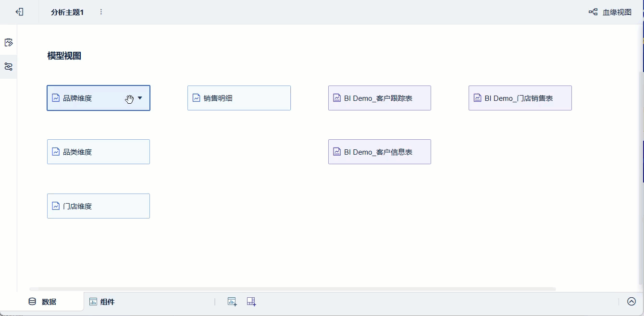Expand the bottom panel with circled chevron
Screen dimensions: 644x316
[632, 302]
